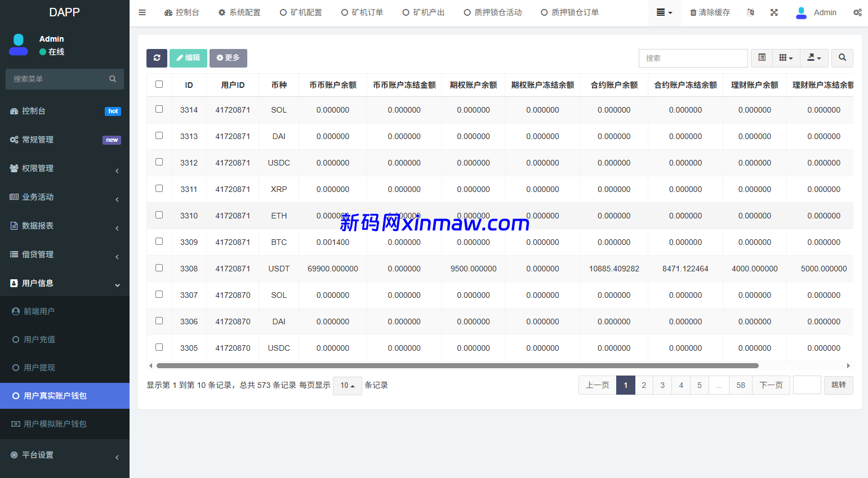Select the checkbox for row ID 3314
Screen dimensions: 868x478
(159, 109)
